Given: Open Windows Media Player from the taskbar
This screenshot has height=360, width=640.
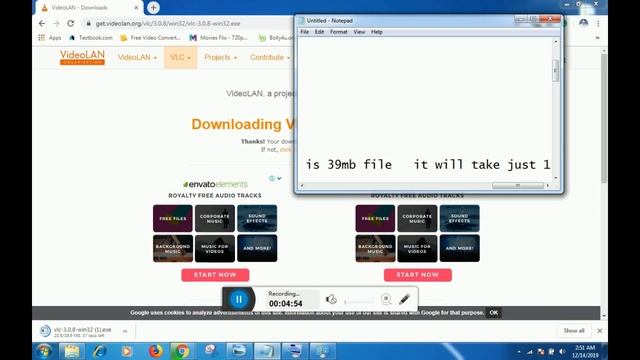Looking at the screenshot, I should (127, 351).
